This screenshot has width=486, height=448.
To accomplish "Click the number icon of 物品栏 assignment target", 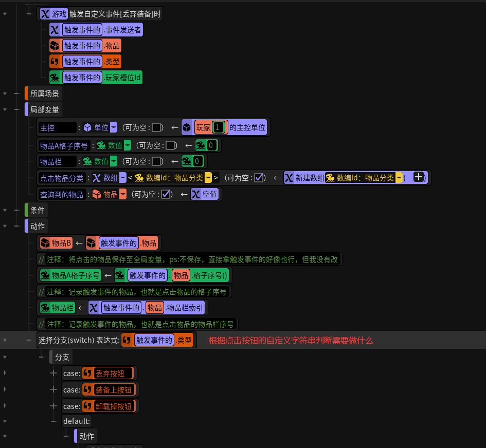I will coord(45,308).
